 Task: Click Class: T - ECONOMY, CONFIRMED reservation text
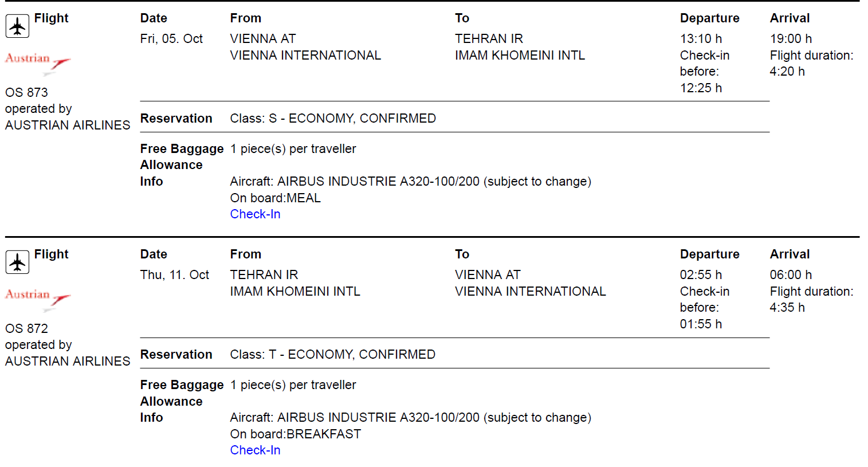(x=333, y=354)
